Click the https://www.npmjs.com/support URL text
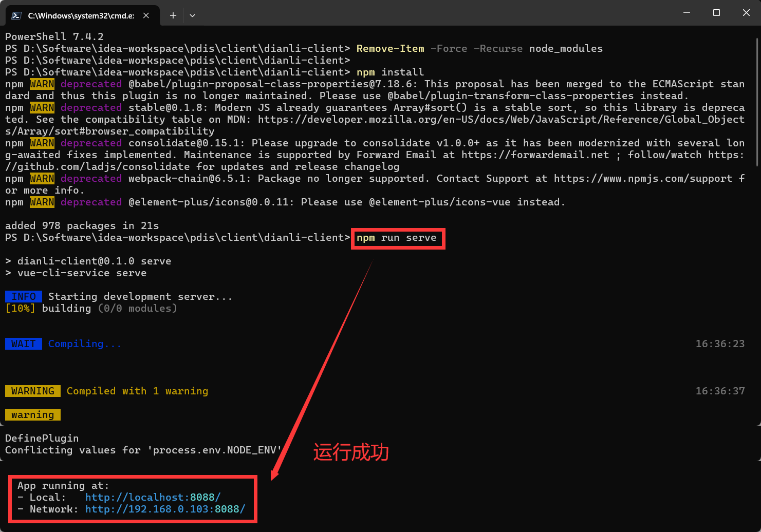Viewport: 761px width, 532px height. [643, 178]
